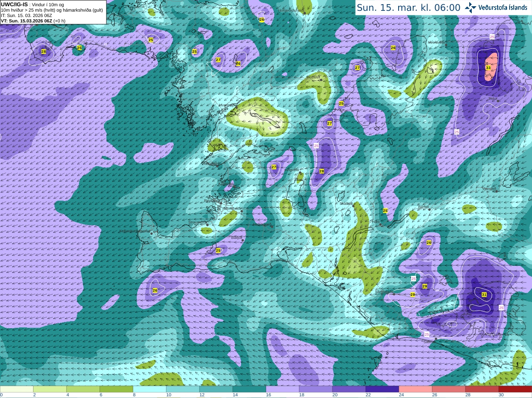Click the Þingvellir station label

click(291, 170)
